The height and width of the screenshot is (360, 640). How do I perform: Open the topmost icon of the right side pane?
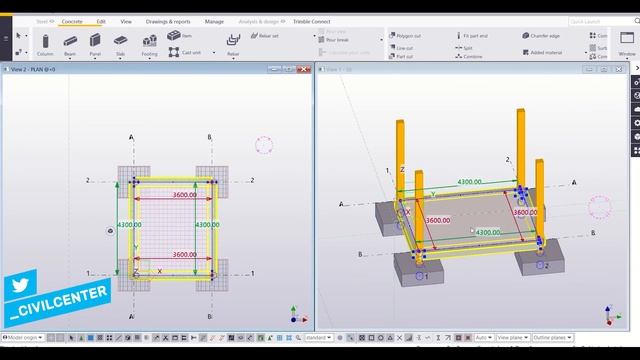636,82
